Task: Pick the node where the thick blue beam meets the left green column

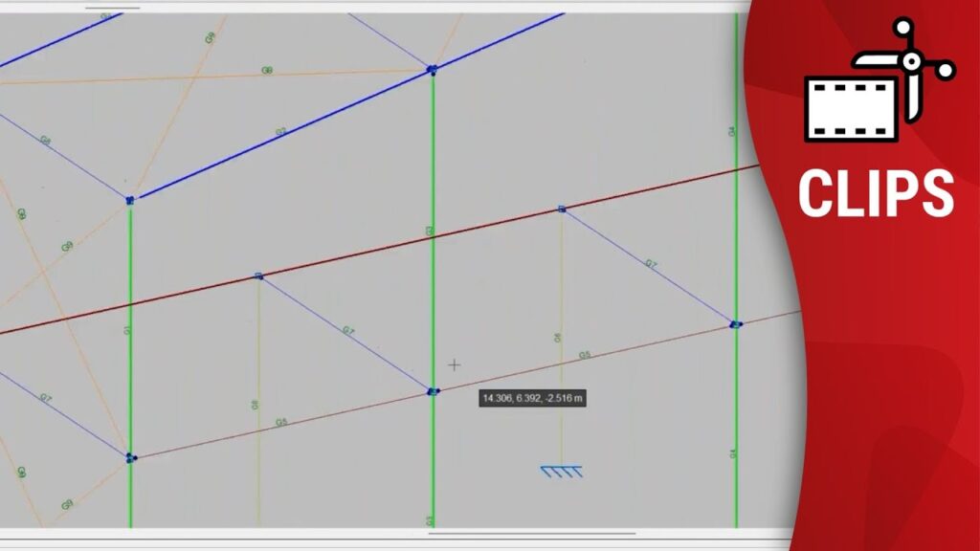Action: [x=130, y=199]
